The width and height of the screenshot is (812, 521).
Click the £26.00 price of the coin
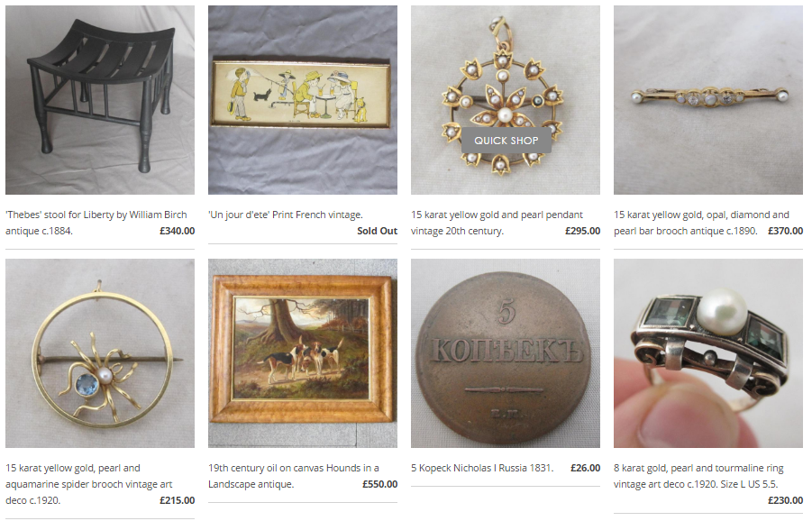[585, 468]
